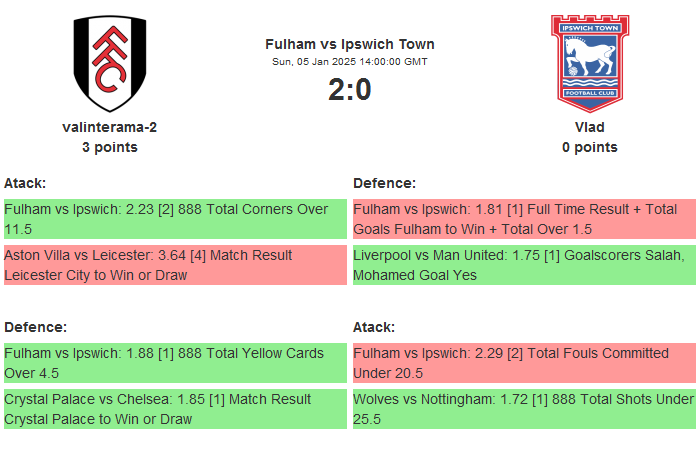Click the Ipswich Town club crest
This screenshot has width=700, height=460.
[x=589, y=64]
